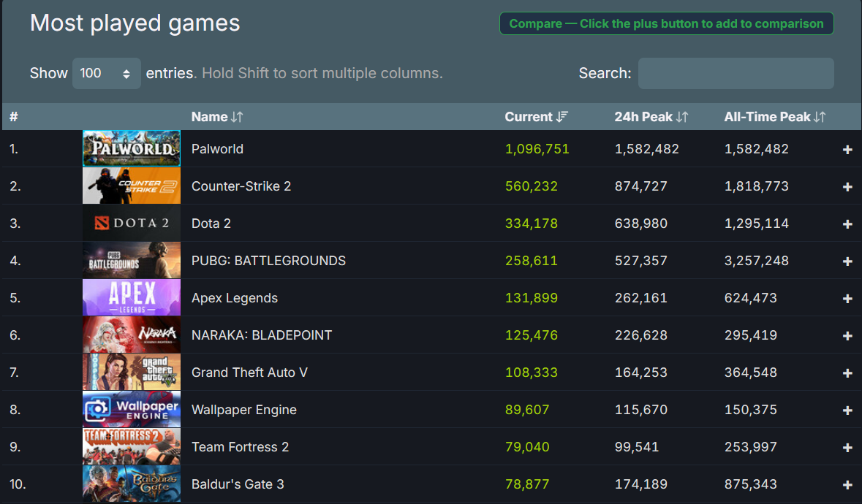Screen dimensions: 862x504
Task: Open the PUBG: BATTLEGROUNDS name link
Action: tap(268, 261)
